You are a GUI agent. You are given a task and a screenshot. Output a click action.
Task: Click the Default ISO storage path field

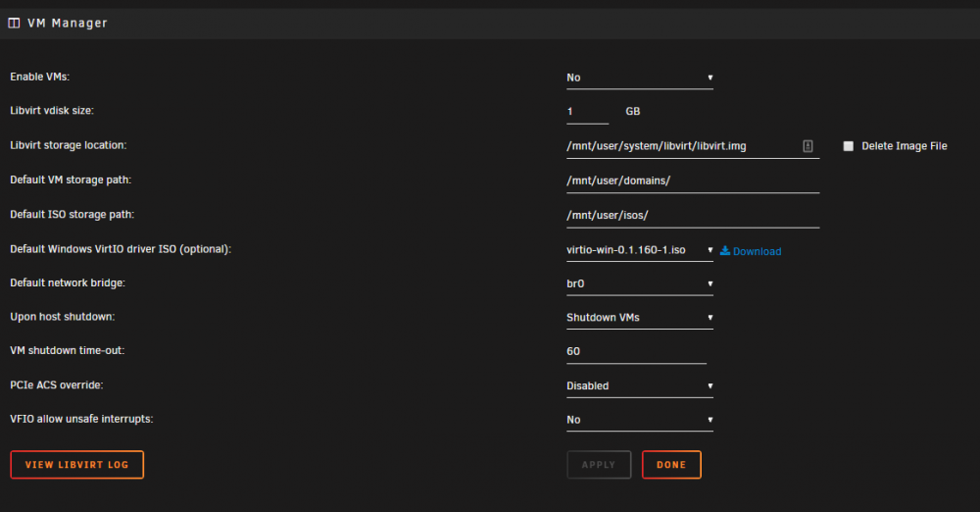[x=693, y=215]
